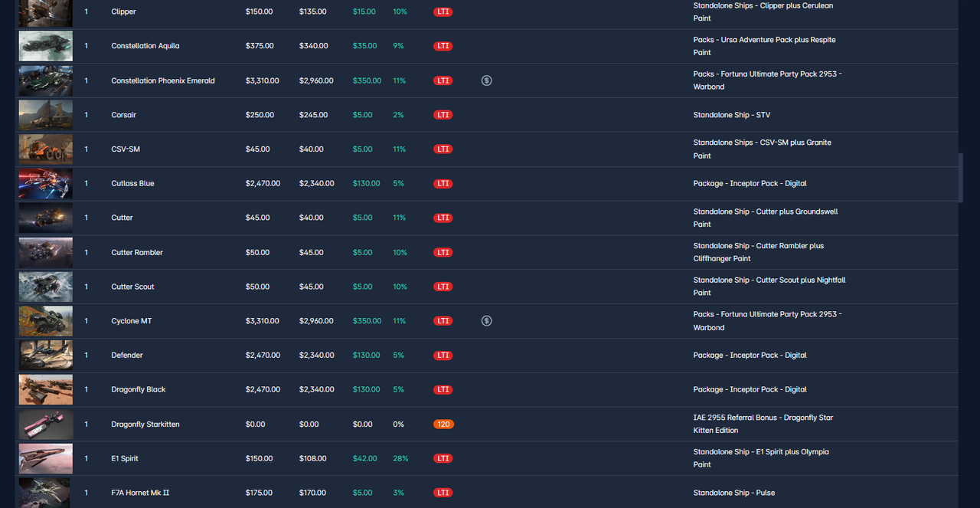Image resolution: width=980 pixels, height=508 pixels.
Task: Open the E1 Spirit thumbnail
Action: (x=46, y=458)
